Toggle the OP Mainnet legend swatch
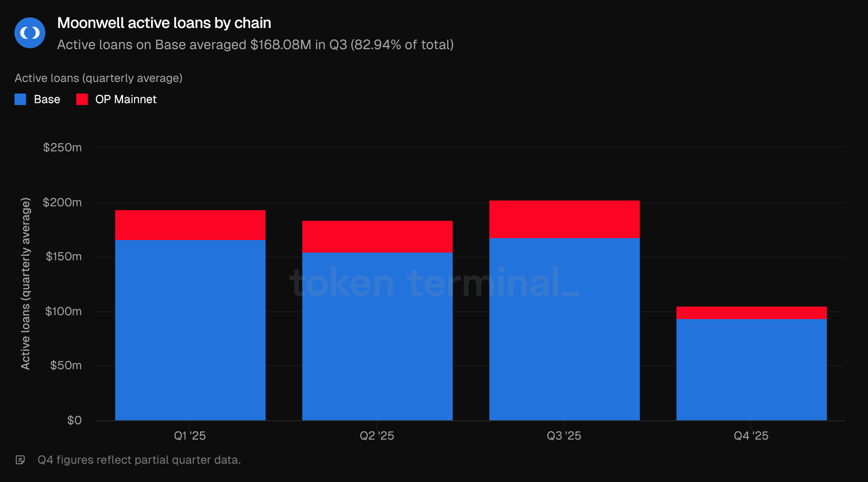Screen dimensions: 868x482 point(82,99)
